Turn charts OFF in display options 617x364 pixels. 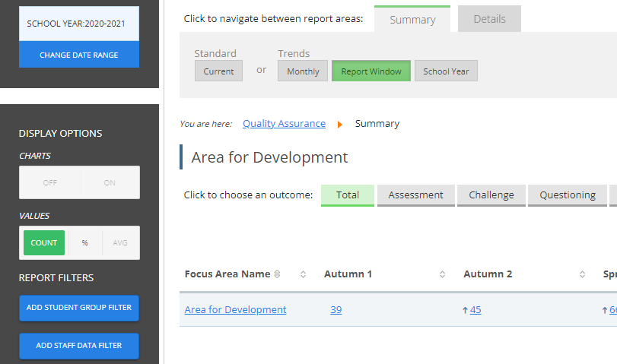(50, 182)
